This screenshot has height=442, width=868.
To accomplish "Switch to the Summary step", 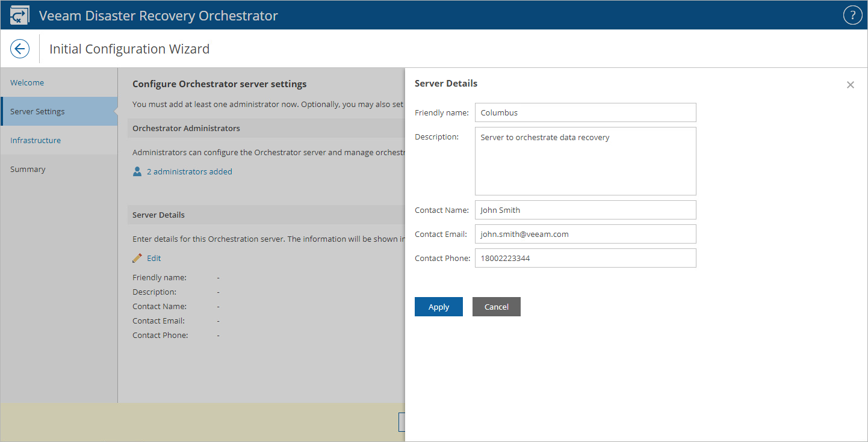I will [x=28, y=170].
